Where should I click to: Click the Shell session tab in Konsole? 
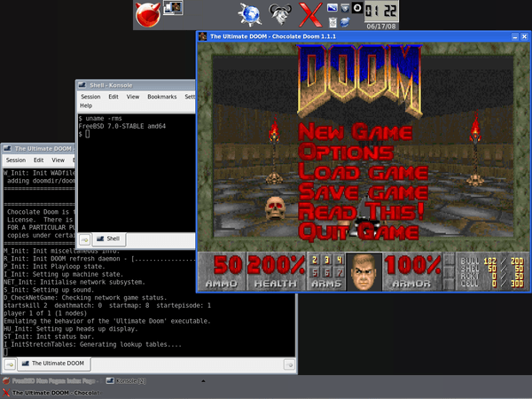(109, 239)
